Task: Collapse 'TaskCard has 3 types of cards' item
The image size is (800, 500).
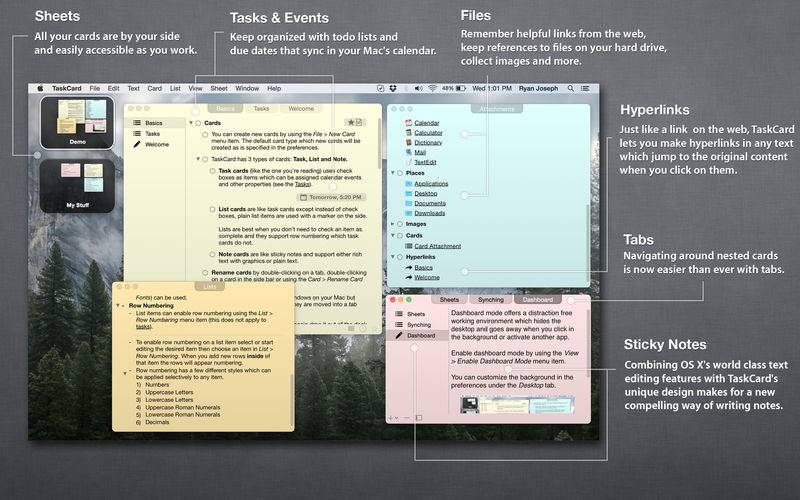Action: point(198,159)
